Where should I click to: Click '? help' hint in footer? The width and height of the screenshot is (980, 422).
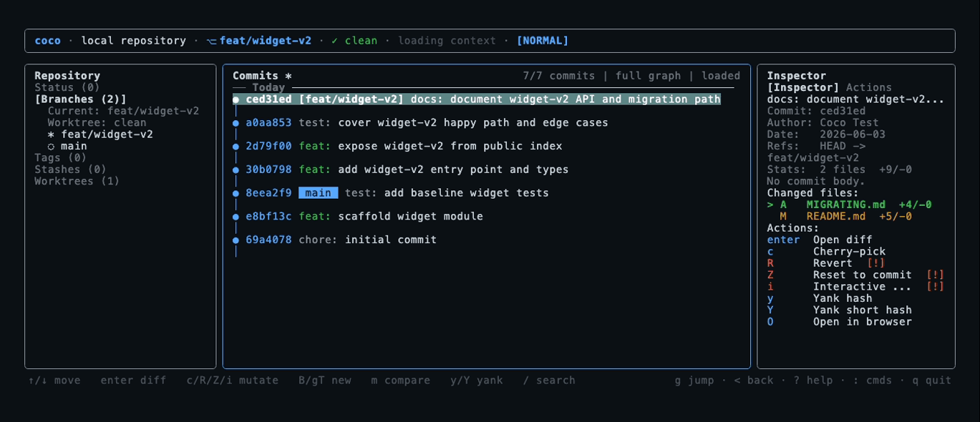pyautogui.click(x=813, y=381)
